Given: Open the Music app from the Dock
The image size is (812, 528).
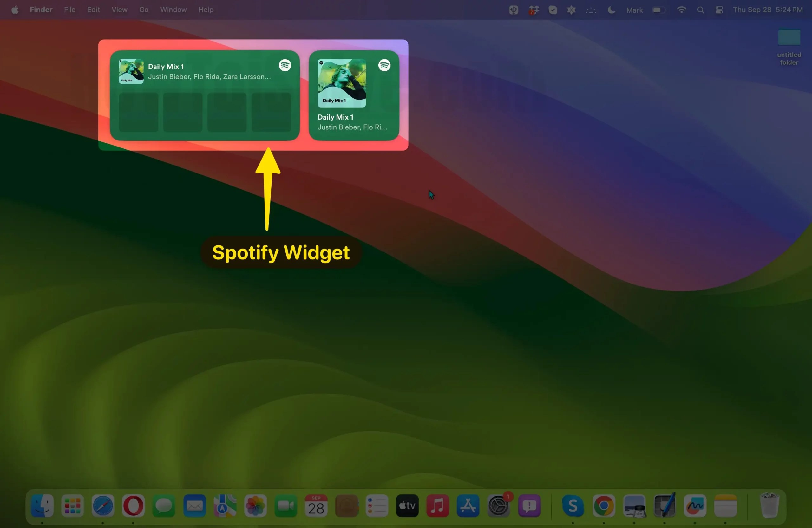Looking at the screenshot, I should tap(437, 506).
